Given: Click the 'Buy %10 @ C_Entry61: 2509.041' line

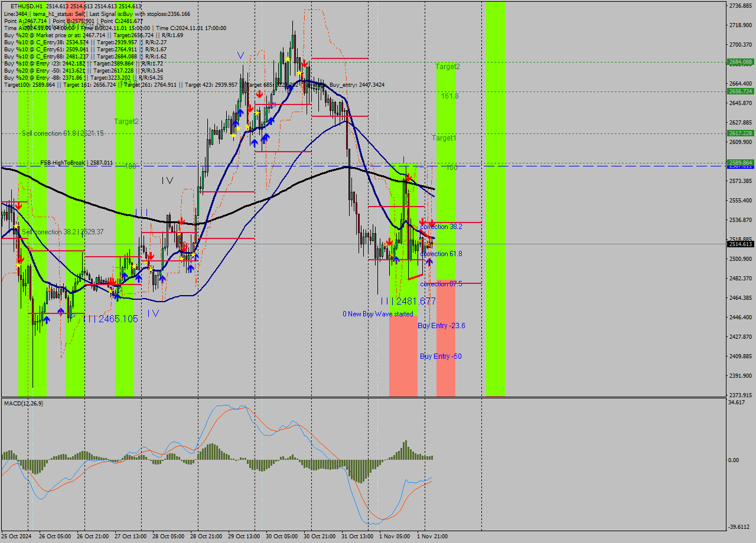Looking at the screenshot, I should click(x=85, y=50).
